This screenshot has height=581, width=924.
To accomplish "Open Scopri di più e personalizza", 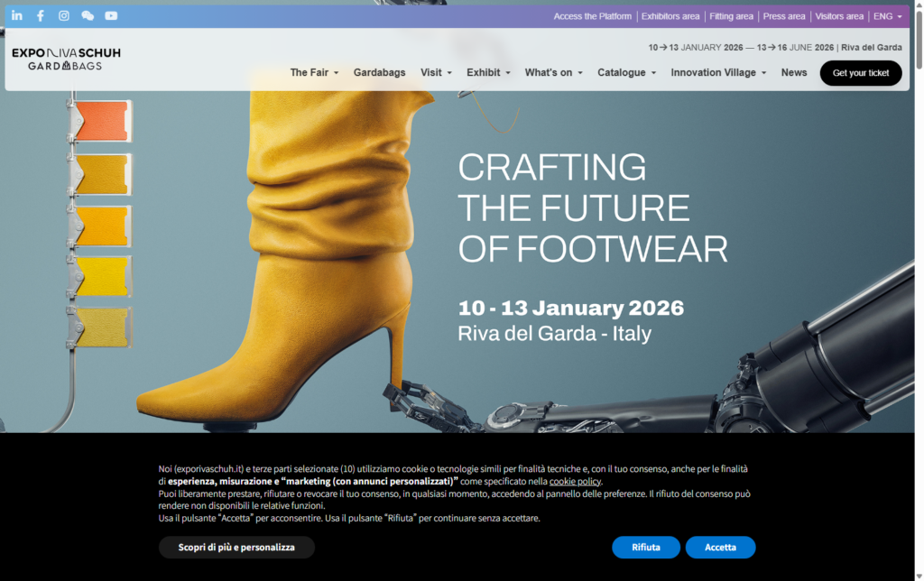I will pyautogui.click(x=236, y=548).
